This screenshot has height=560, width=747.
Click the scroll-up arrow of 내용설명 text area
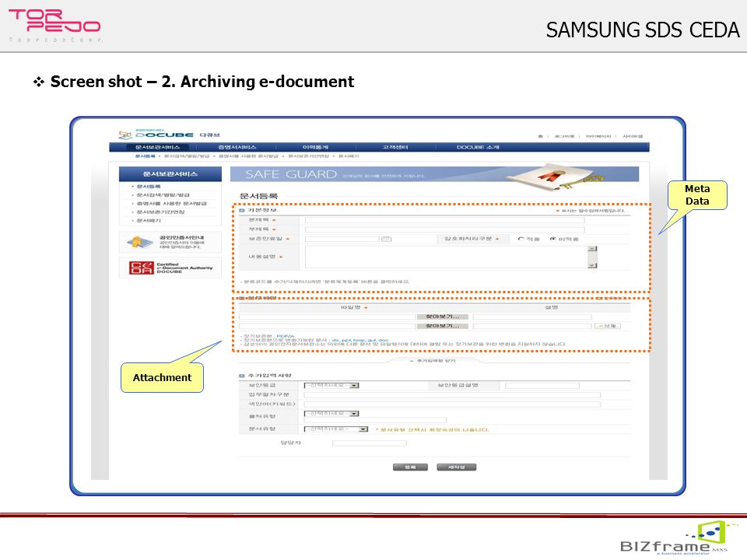(x=592, y=249)
